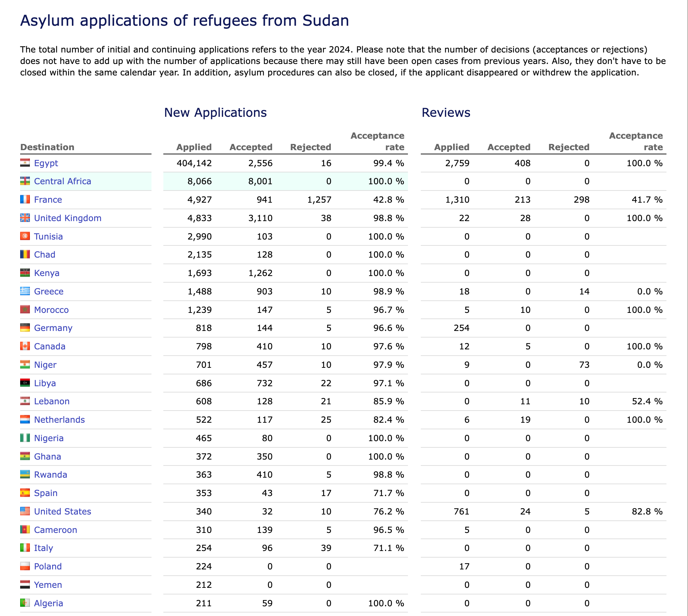The image size is (688, 616).
Task: Follow the Tunisia link
Action: tap(48, 236)
